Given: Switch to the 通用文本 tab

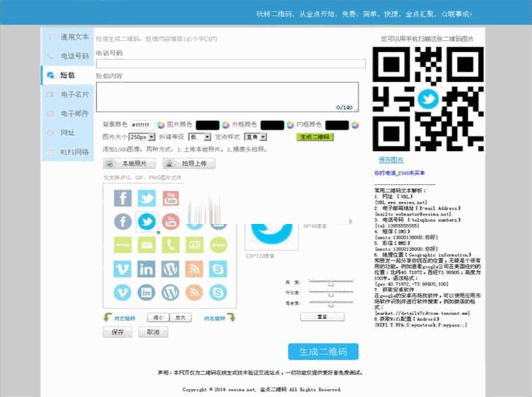Looking at the screenshot, I should pyautogui.click(x=68, y=37).
